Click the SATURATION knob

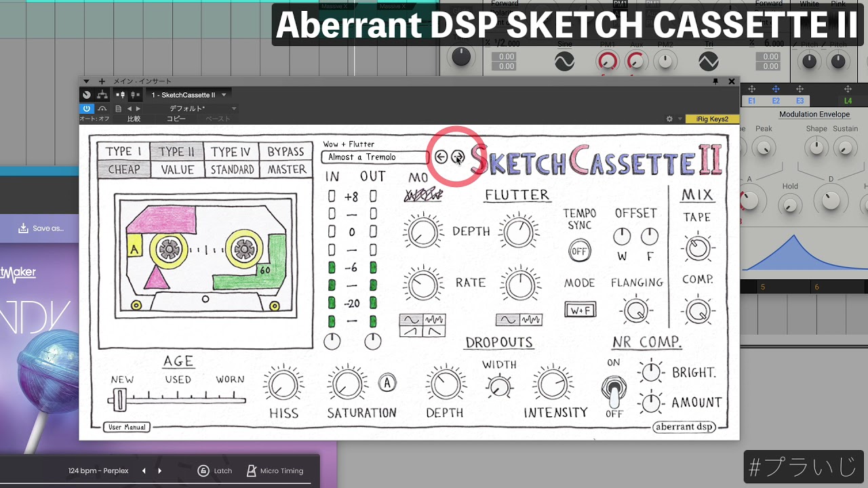(348, 385)
